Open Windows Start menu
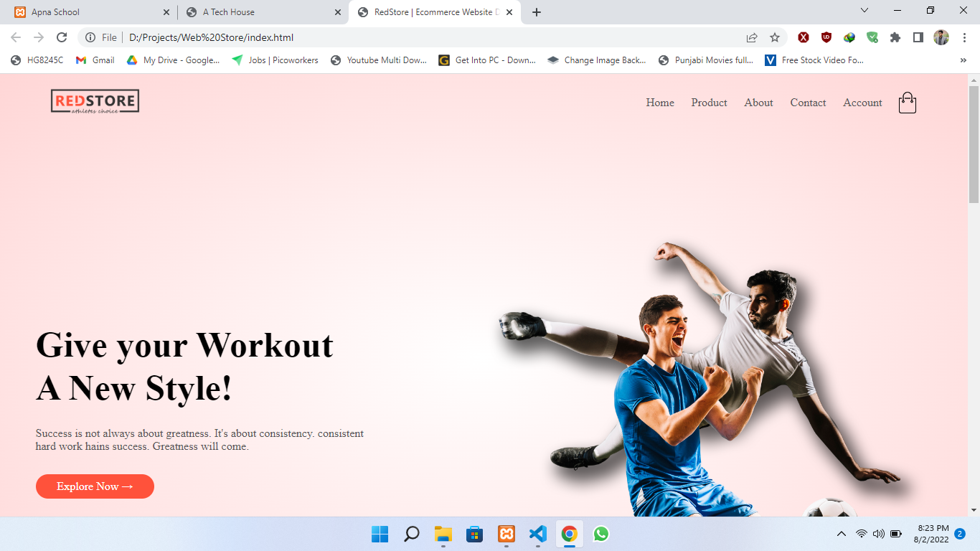This screenshot has width=980, height=551. pyautogui.click(x=380, y=534)
